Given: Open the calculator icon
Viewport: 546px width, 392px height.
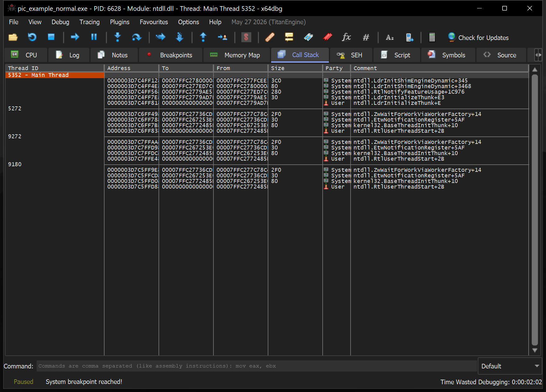Looking at the screenshot, I should (x=432, y=37).
